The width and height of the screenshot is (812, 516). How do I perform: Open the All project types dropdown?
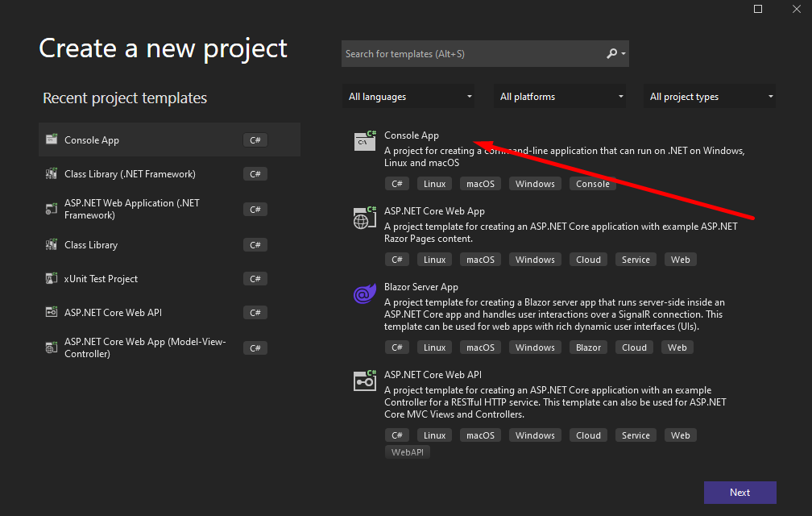tap(710, 97)
